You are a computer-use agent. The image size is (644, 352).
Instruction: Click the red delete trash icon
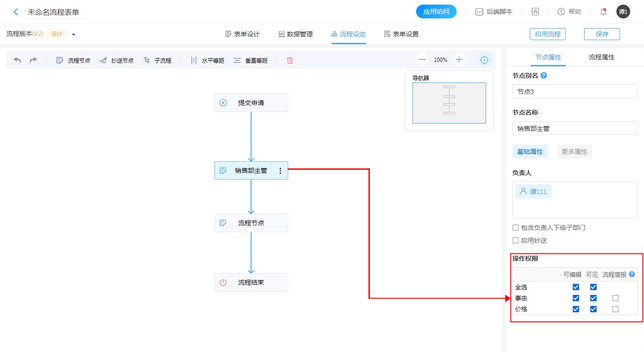point(290,60)
